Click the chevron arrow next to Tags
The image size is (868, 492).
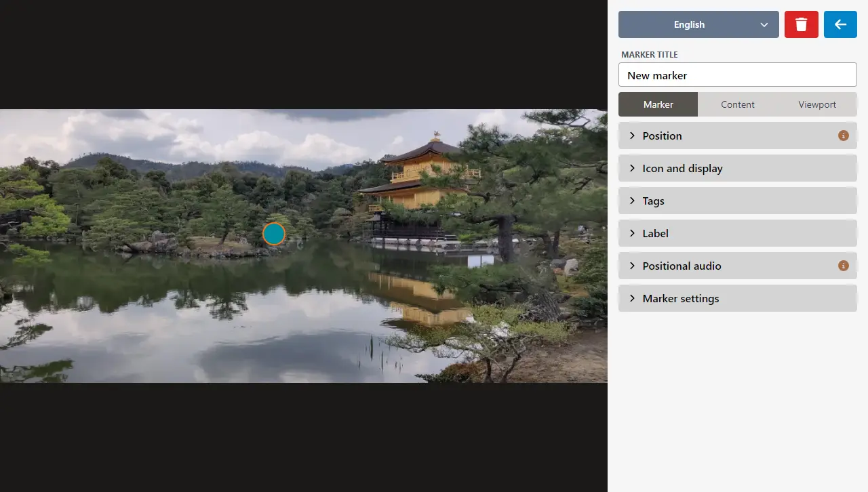click(x=632, y=201)
